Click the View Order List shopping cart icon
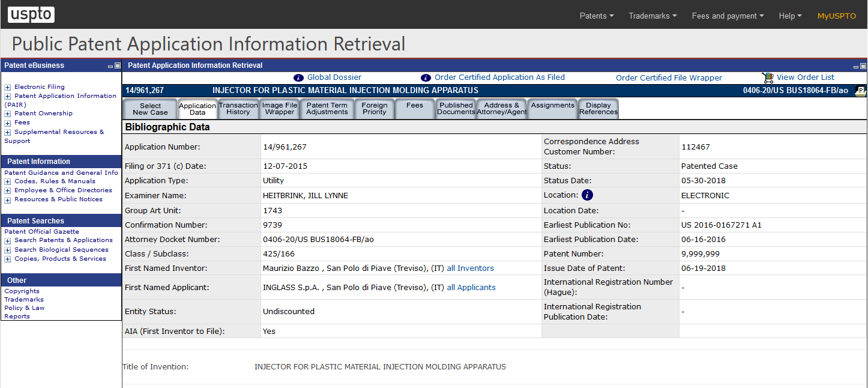This screenshot has width=868, height=388. [768, 77]
